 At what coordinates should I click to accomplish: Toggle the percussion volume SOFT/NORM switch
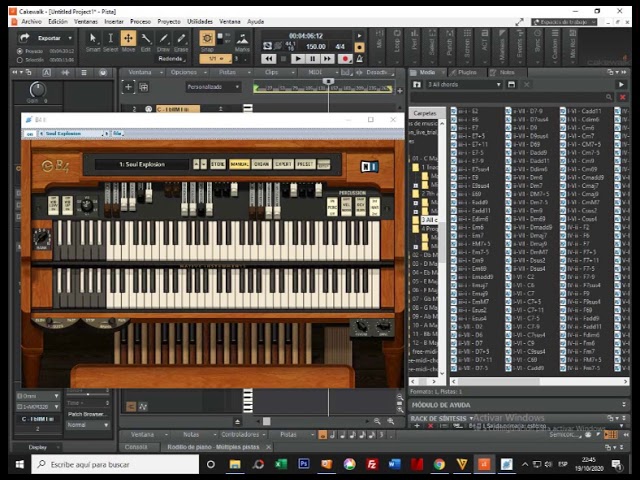(346, 207)
